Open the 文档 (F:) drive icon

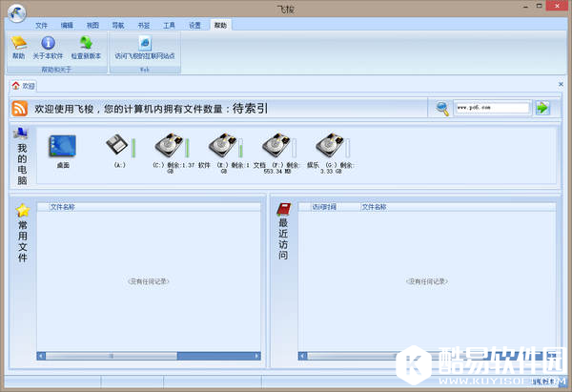[x=276, y=146]
